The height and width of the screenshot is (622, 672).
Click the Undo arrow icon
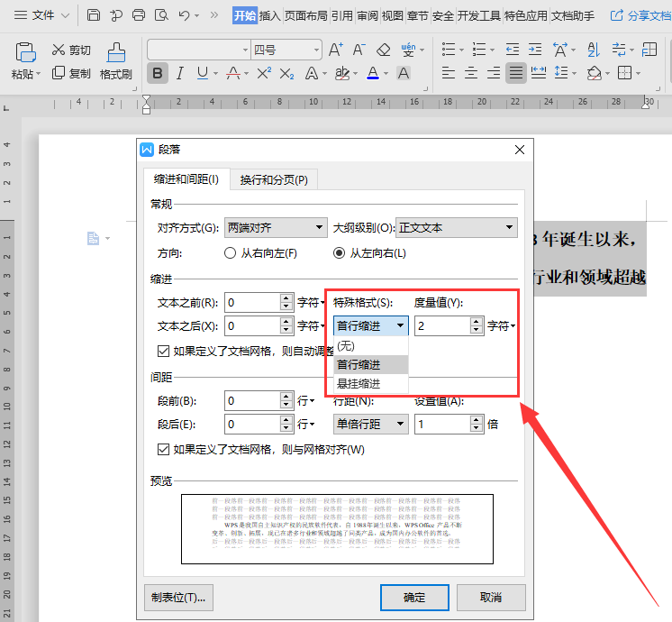click(185, 16)
